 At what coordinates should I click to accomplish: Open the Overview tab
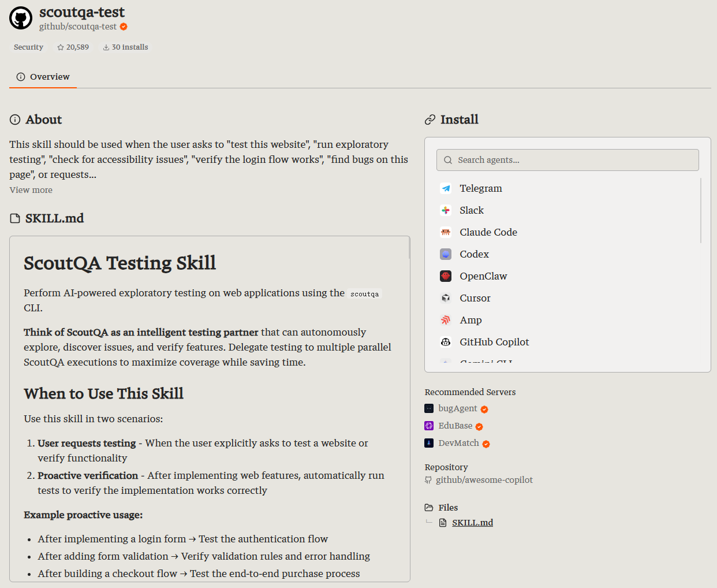pyautogui.click(x=43, y=77)
